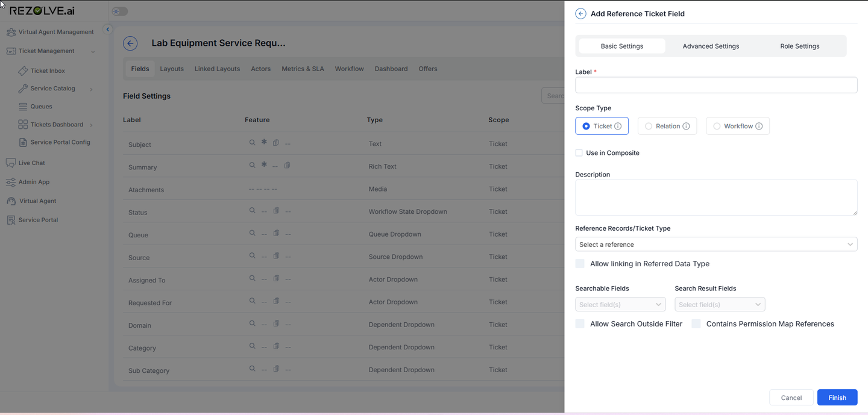Click the Finish button

837,398
